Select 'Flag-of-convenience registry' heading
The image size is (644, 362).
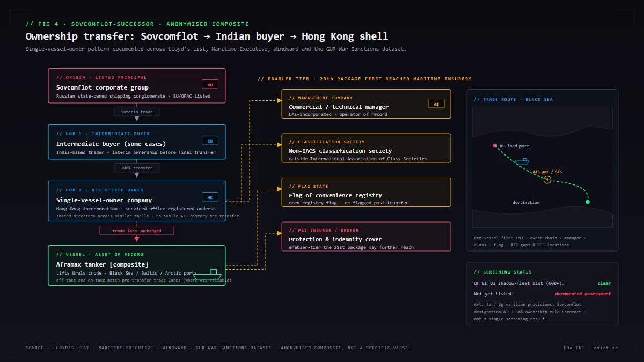tap(335, 195)
